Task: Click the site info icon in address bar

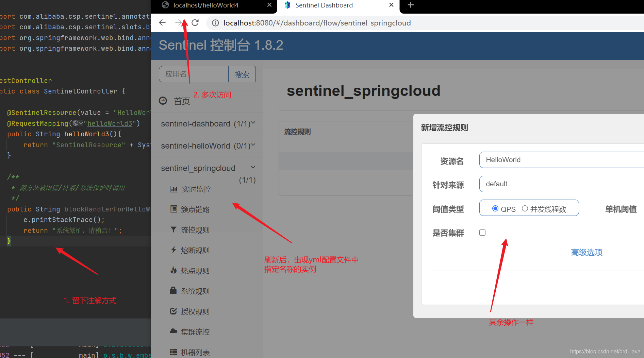Action: point(215,23)
